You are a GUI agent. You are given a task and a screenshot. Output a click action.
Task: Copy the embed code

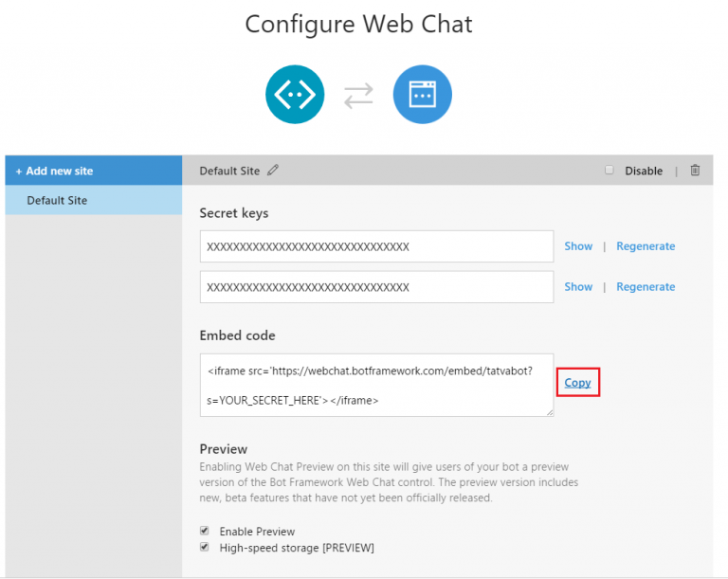click(577, 383)
